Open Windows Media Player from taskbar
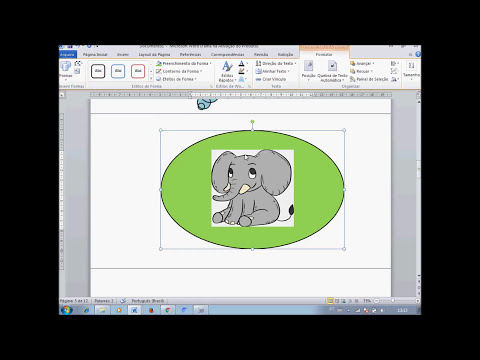Screen dimensions: 480x360 pyautogui.click(x=119, y=310)
